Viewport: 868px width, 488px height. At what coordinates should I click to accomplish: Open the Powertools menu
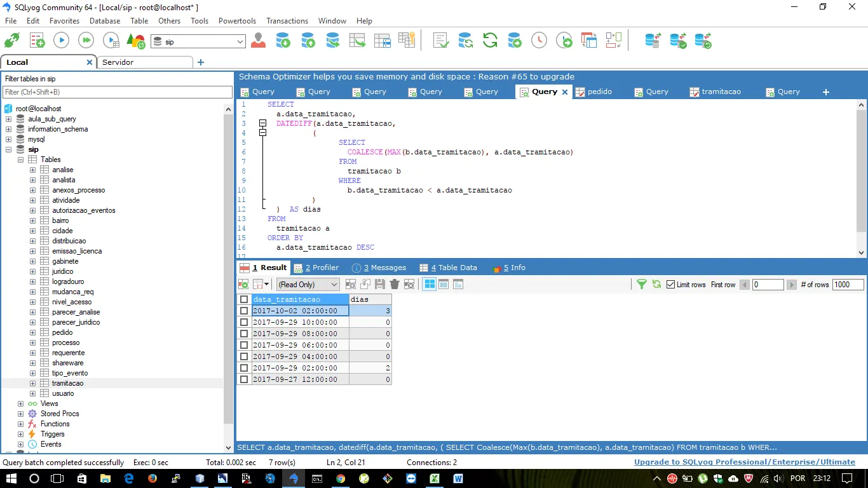pos(236,21)
